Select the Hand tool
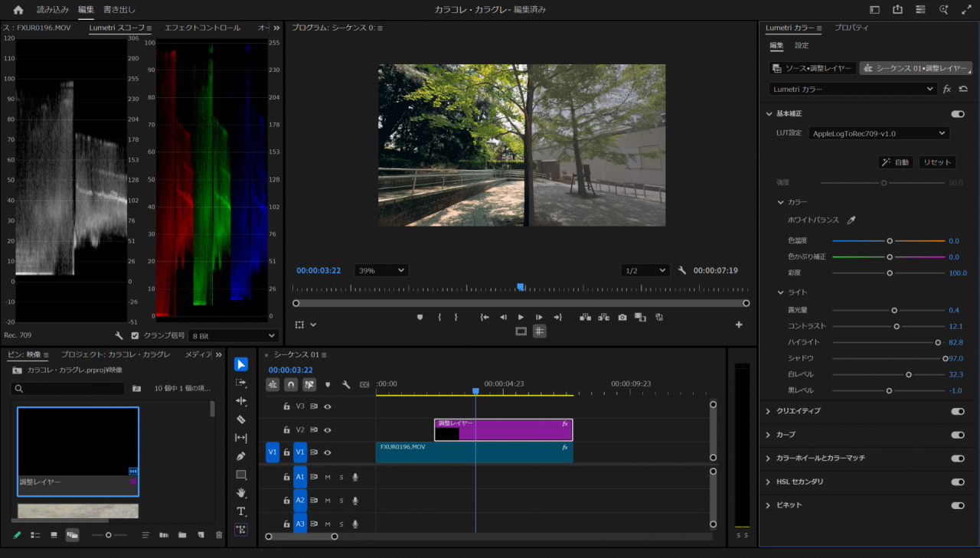This screenshot has height=558, width=980. tap(241, 493)
